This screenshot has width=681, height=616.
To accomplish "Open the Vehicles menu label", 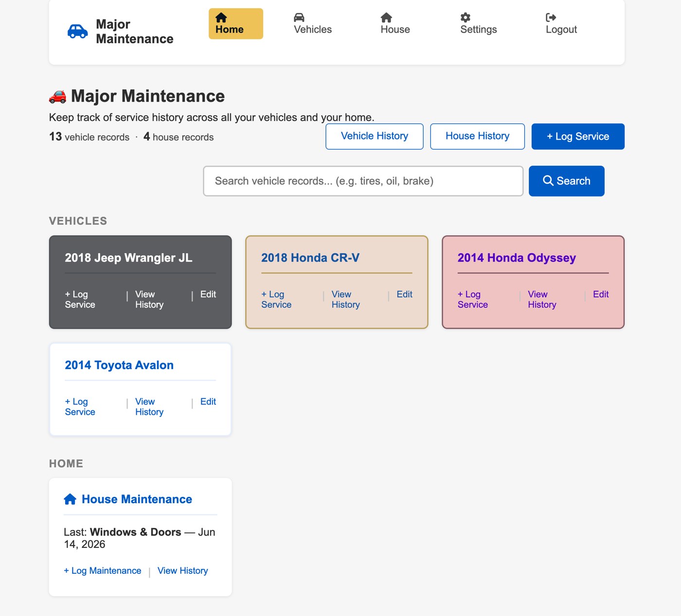I will pyautogui.click(x=313, y=29).
